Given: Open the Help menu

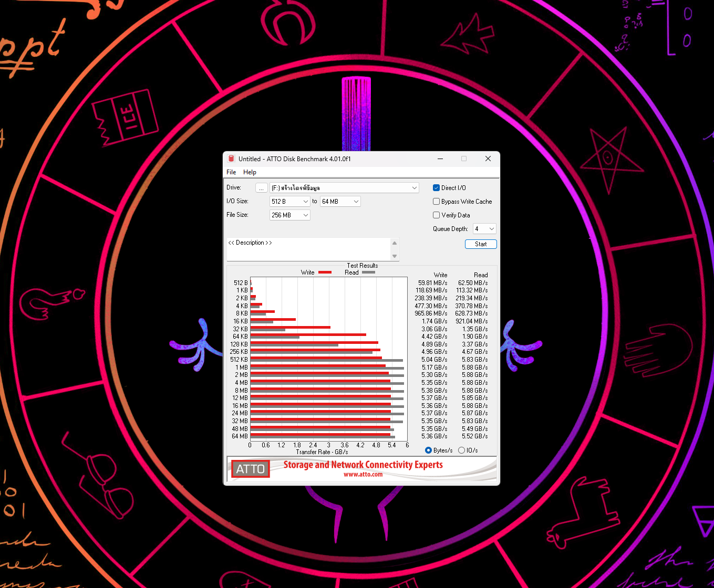Looking at the screenshot, I should (x=250, y=172).
